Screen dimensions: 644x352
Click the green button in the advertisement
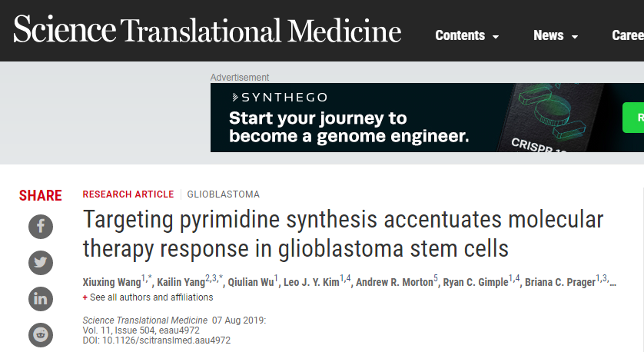point(633,118)
